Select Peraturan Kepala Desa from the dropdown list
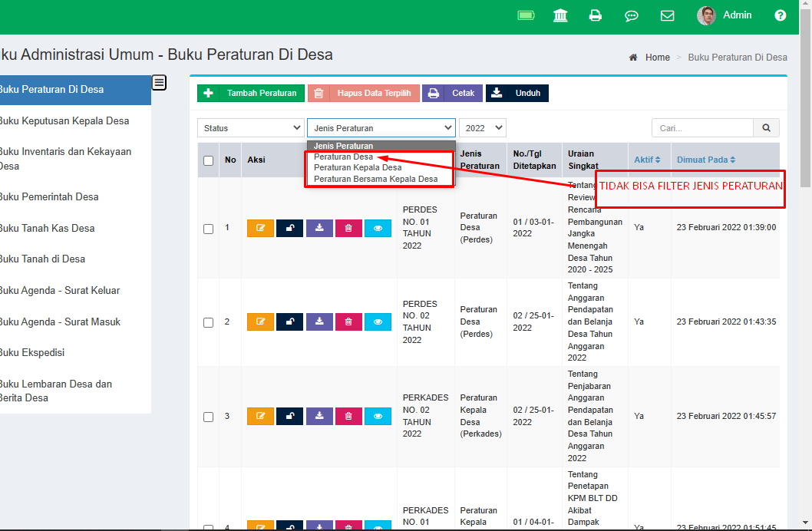812x531 pixels. (x=358, y=167)
